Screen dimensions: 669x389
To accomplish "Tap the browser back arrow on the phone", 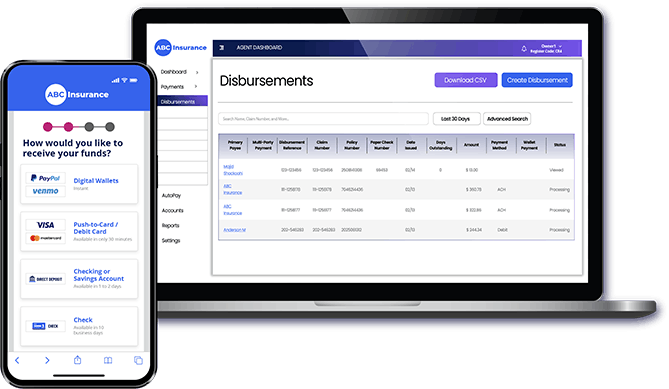I will coord(17,360).
